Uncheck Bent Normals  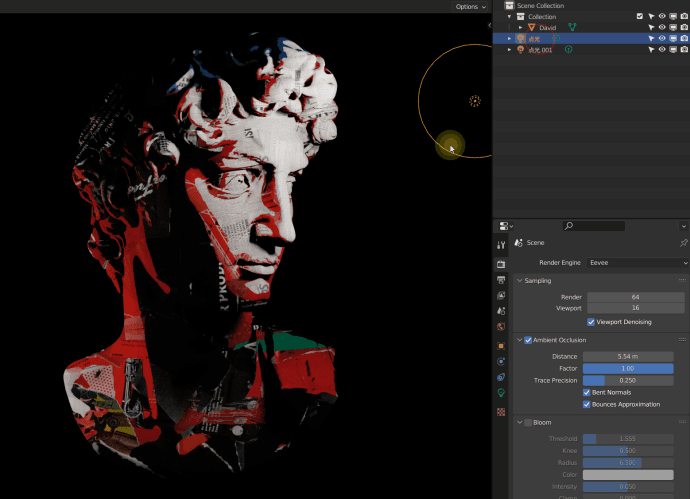click(587, 393)
